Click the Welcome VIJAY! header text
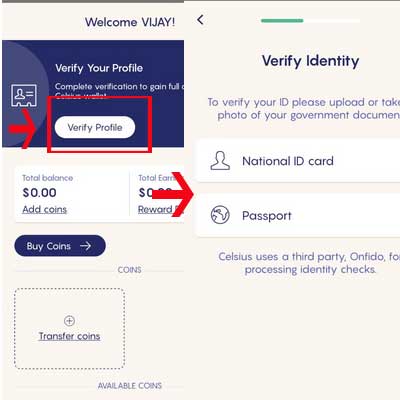This screenshot has width=400, height=400. [x=130, y=22]
